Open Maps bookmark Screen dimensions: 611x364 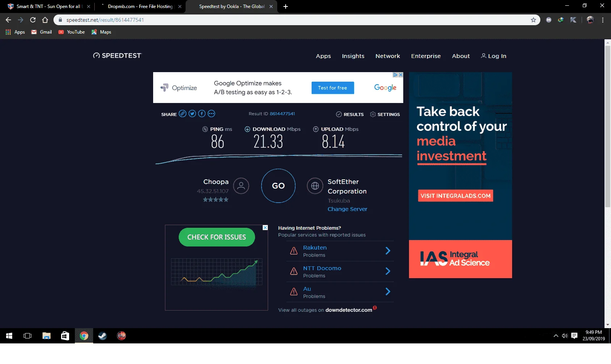[x=101, y=32]
